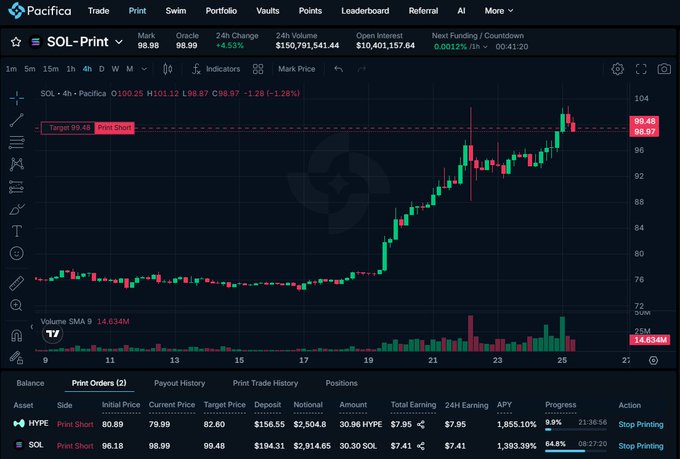Open the Referral page
This screenshot has height=459, width=680.
pos(423,10)
